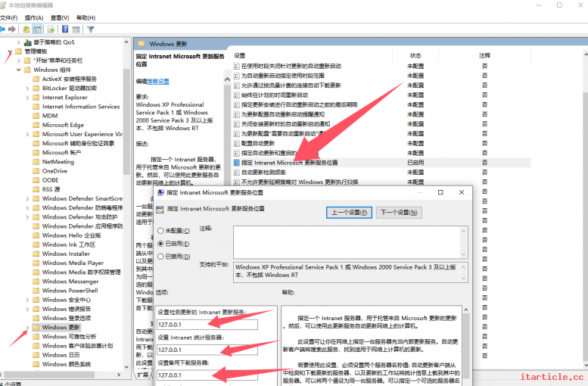Click the show/hide console tree icon

(39, 30)
